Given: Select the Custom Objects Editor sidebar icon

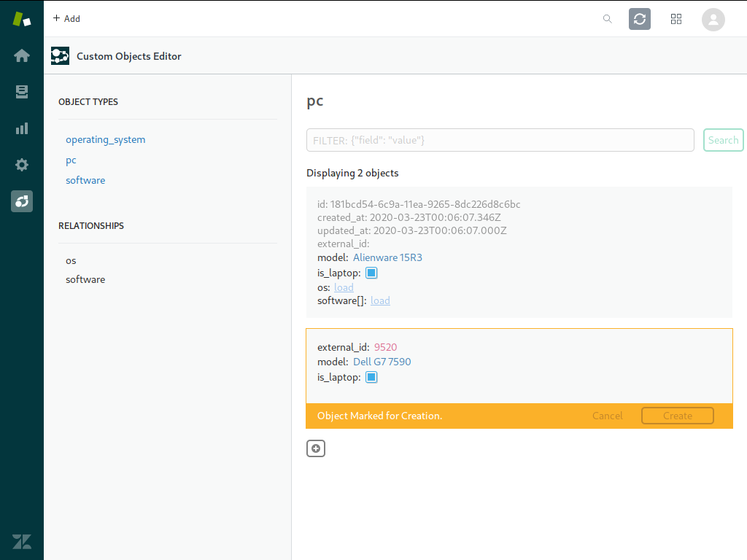Looking at the screenshot, I should pos(22,201).
